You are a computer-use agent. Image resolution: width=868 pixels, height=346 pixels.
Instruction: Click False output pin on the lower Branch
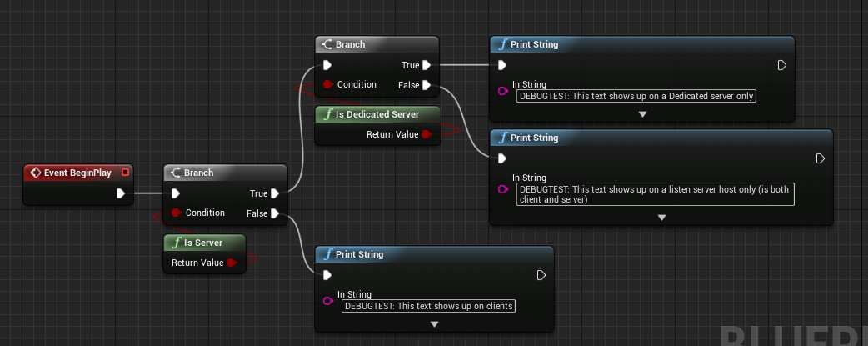pyautogui.click(x=274, y=213)
